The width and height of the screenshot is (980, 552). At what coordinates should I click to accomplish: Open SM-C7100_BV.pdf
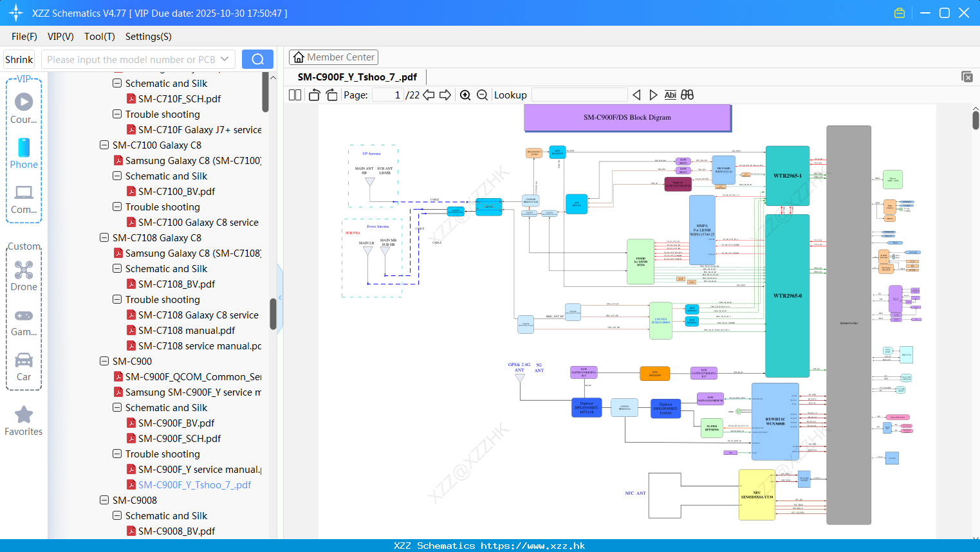click(176, 191)
